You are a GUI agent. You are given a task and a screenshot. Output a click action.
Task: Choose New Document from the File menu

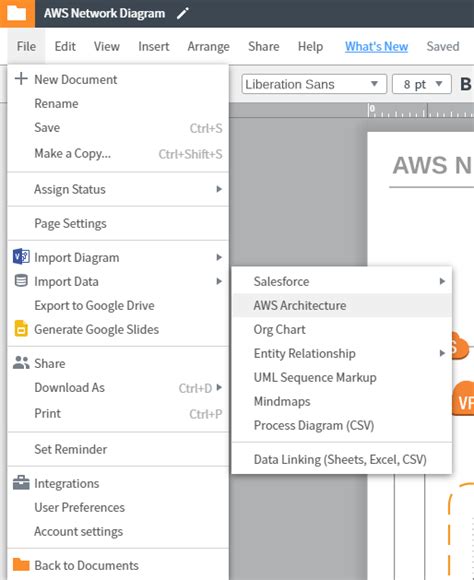pos(118,79)
